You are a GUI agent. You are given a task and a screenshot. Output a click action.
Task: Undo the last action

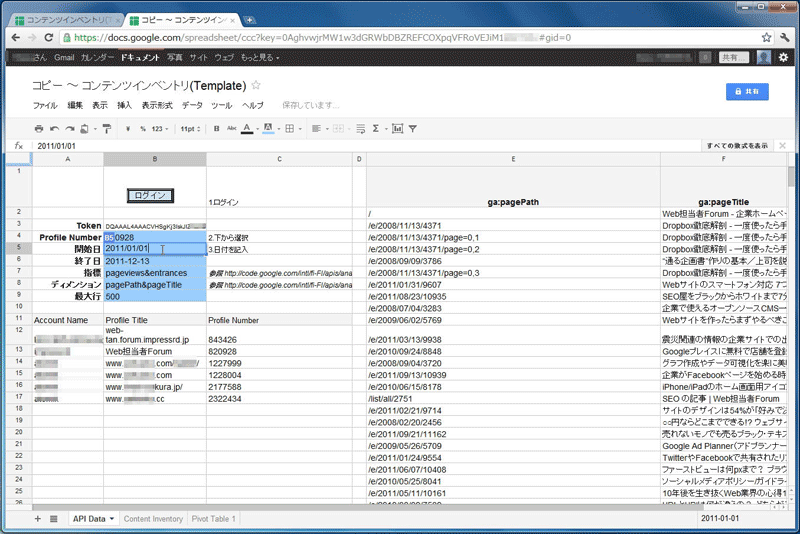(x=55, y=129)
